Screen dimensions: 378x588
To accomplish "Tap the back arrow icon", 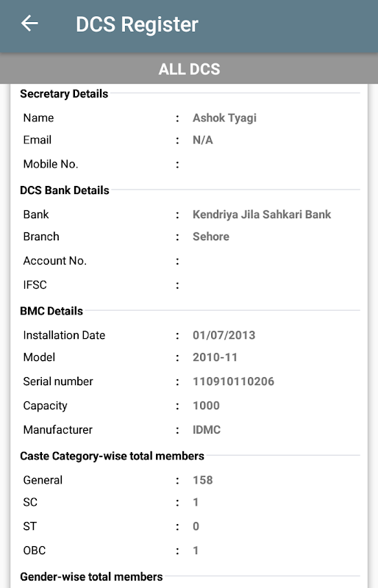I will point(29,24).
